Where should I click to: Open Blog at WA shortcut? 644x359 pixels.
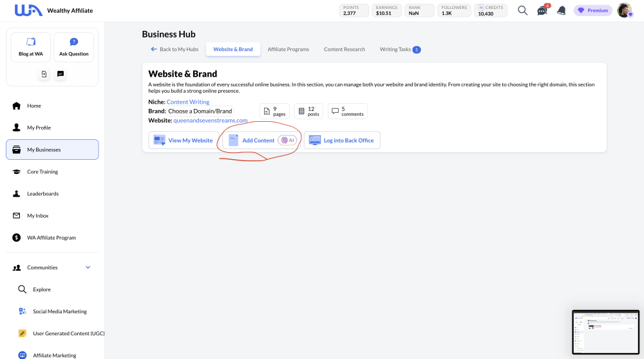pos(31,47)
